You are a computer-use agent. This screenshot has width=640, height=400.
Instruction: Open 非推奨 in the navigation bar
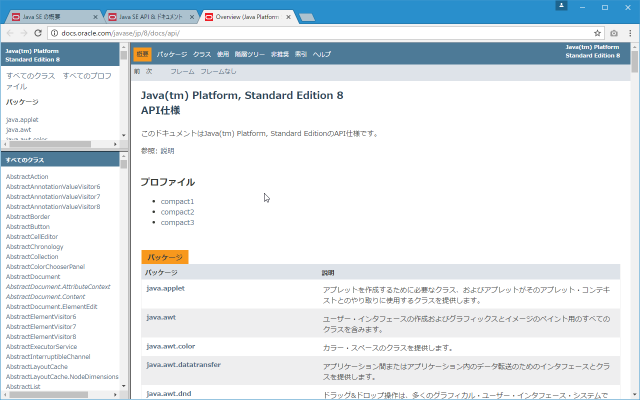coord(280,54)
